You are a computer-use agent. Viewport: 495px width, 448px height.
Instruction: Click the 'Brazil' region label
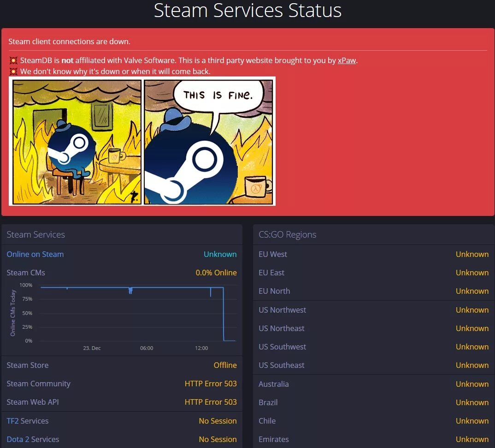(x=268, y=402)
